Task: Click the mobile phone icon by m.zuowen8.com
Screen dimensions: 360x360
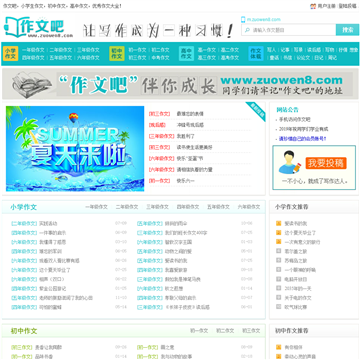Action: pyautogui.click(x=243, y=19)
